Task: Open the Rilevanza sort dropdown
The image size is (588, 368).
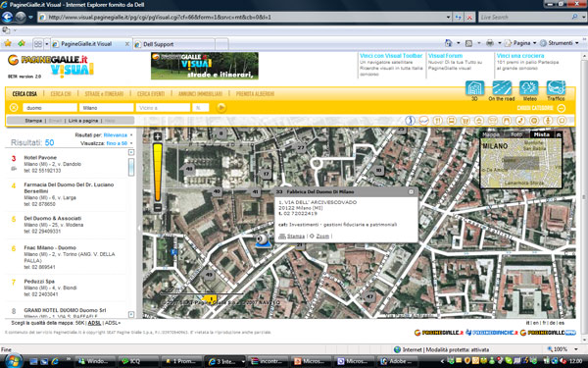Action: click(118, 134)
